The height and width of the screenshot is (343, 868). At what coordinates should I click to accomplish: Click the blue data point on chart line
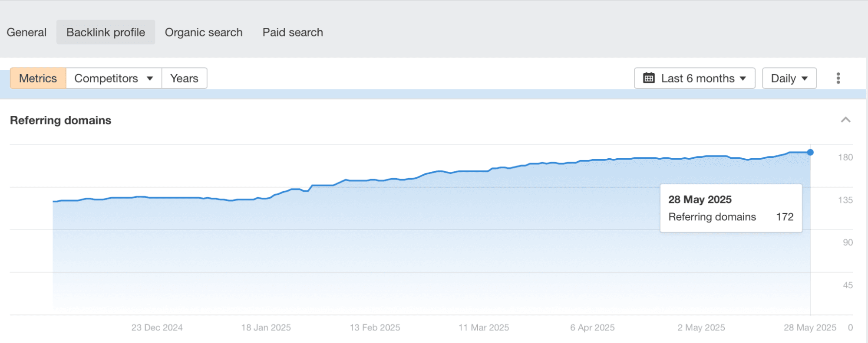pos(810,152)
